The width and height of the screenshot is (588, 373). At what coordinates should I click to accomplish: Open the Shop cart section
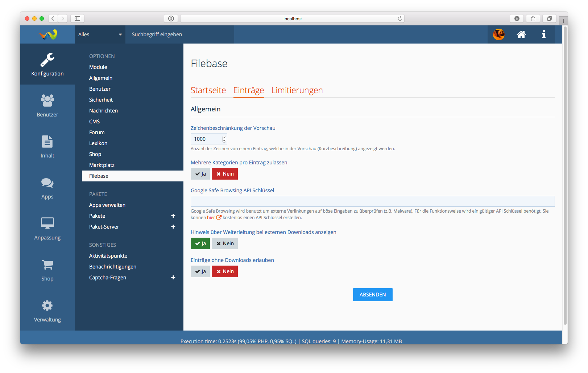point(47,270)
